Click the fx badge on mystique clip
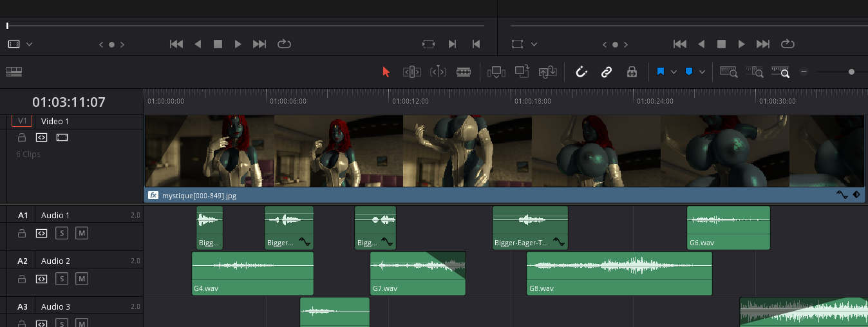This screenshot has width=868, height=327. click(x=153, y=195)
